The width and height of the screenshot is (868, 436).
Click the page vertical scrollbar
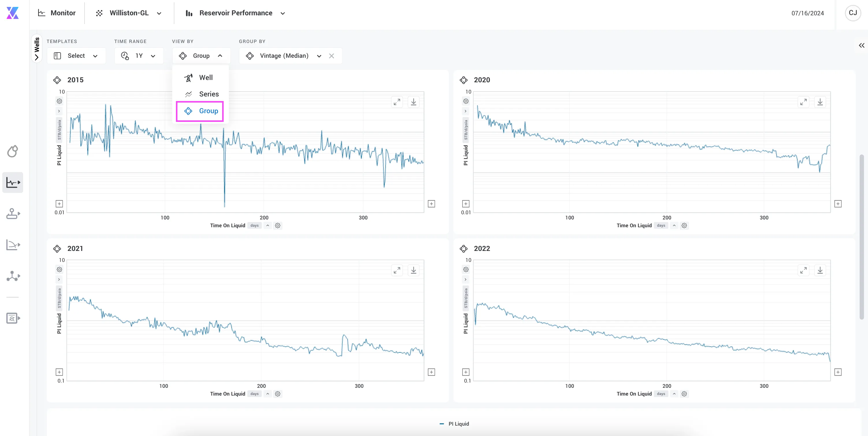coord(861,237)
